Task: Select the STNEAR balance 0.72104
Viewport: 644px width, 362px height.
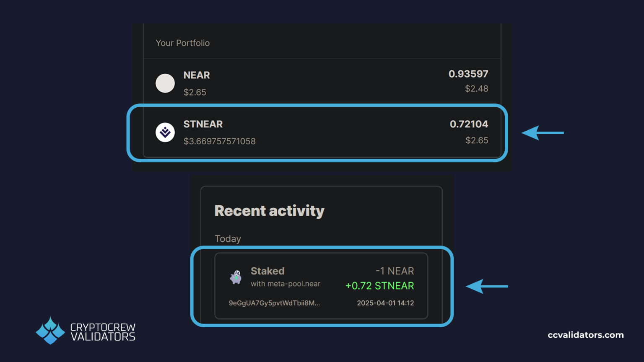Action: 469,124
